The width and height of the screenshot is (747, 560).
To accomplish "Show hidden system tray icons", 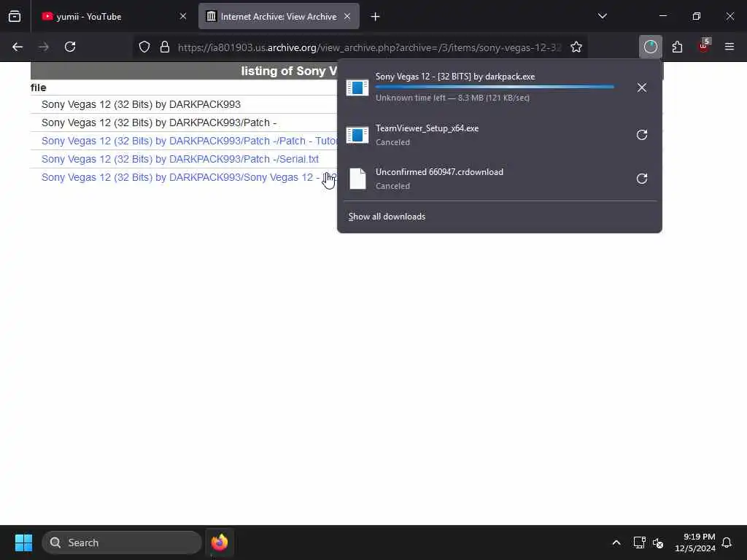I will tap(616, 542).
